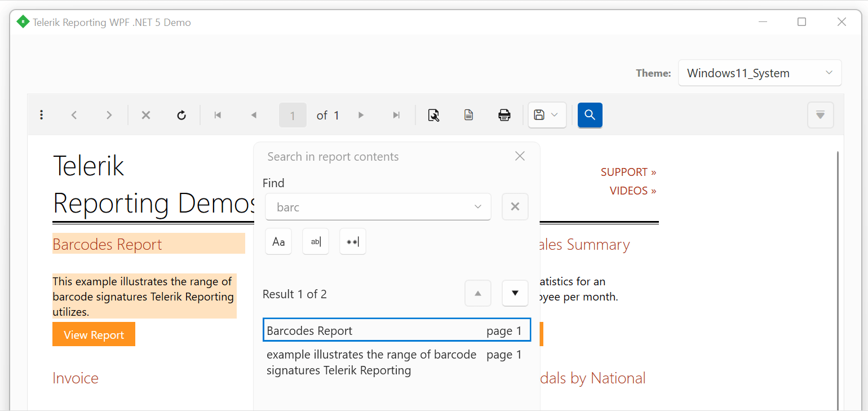Click View Report under Barcodes Report

[94, 334]
